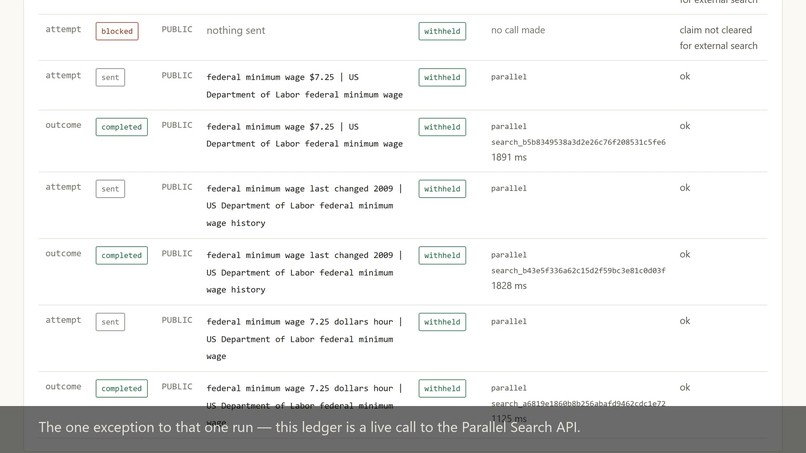Click "sent" badge in "last changed 2009" attempt row

coord(110,189)
